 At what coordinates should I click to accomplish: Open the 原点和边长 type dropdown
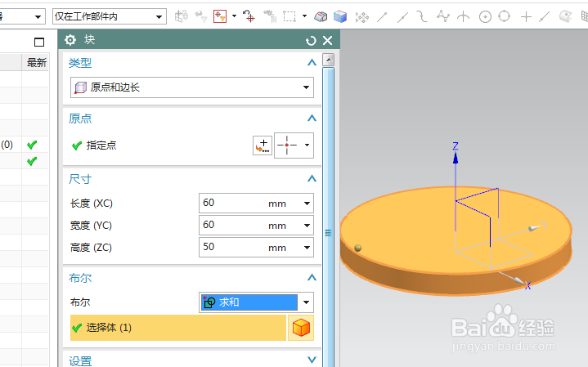pyautogui.click(x=192, y=87)
